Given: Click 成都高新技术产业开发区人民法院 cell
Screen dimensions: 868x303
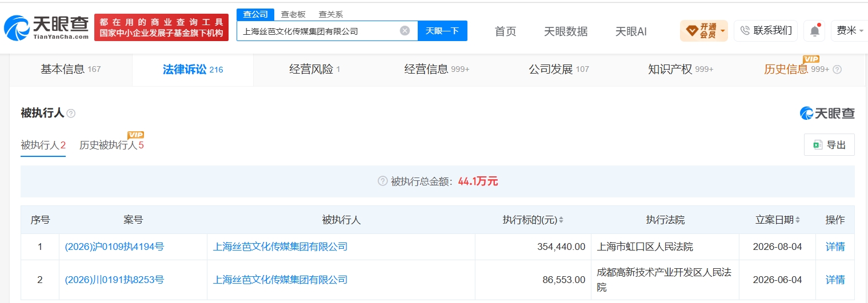Looking at the screenshot, I should pos(664,280).
